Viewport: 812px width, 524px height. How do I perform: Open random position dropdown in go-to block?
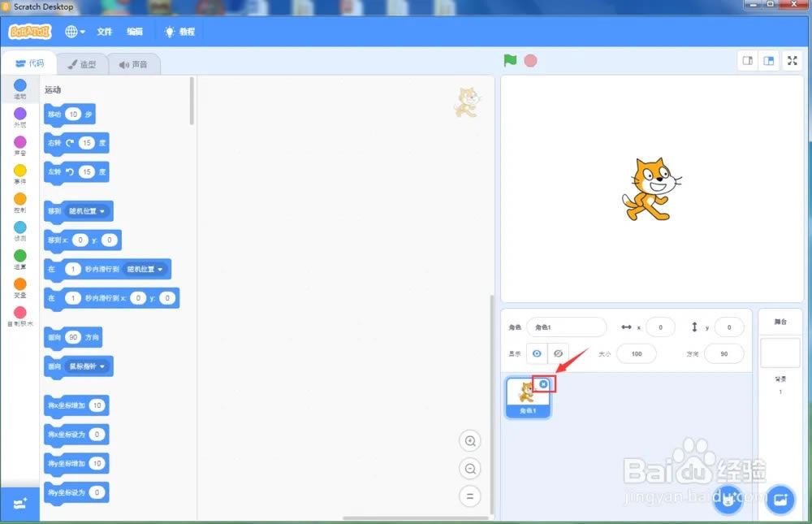[87, 211]
